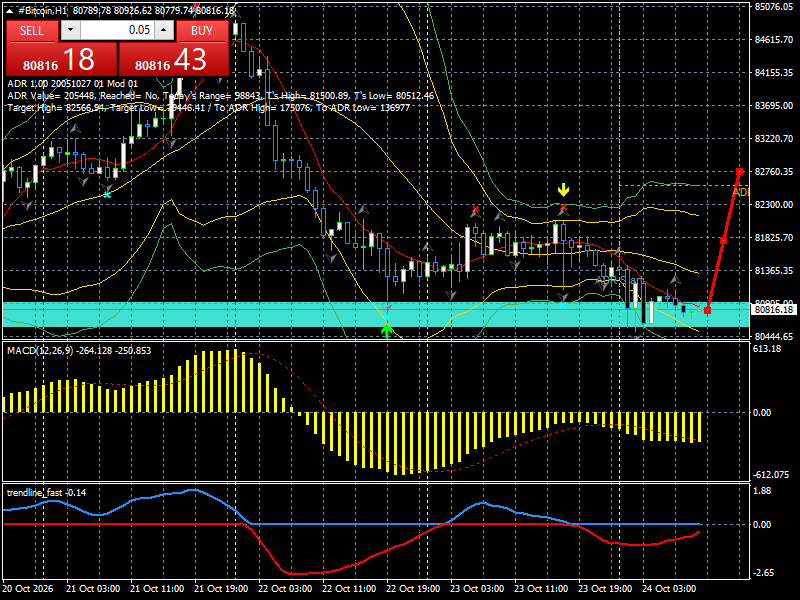The width and height of the screenshot is (800, 600).
Task: Click the 'ADR 1.00 20051027 01 Mod 01' label
Action: pos(72,84)
